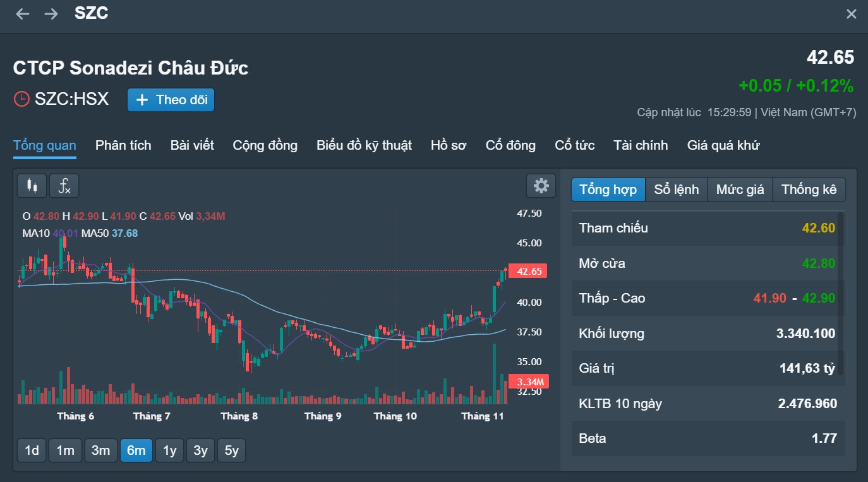Open the Biểu đồ kỹ thuật tab
The width and height of the screenshot is (868, 482).
pyautogui.click(x=365, y=145)
